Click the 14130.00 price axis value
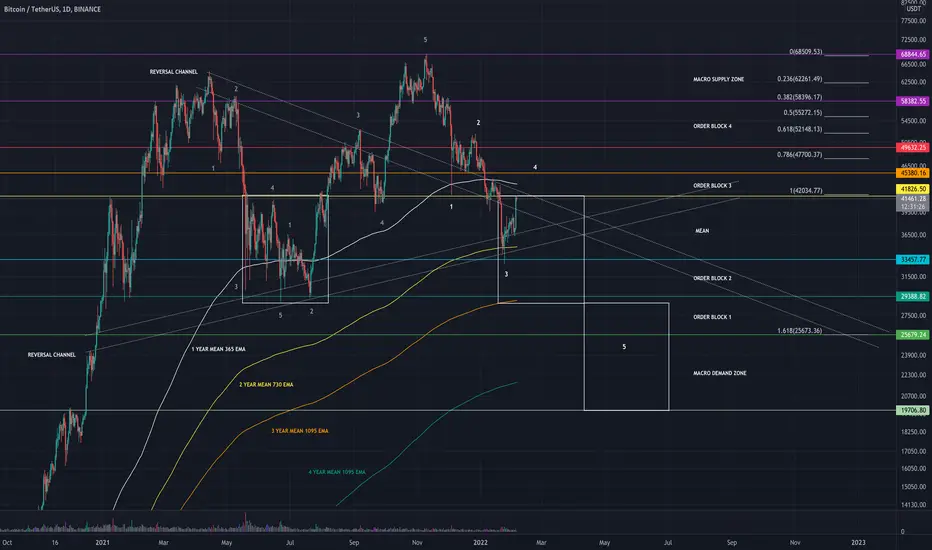The image size is (932, 550). click(x=914, y=505)
